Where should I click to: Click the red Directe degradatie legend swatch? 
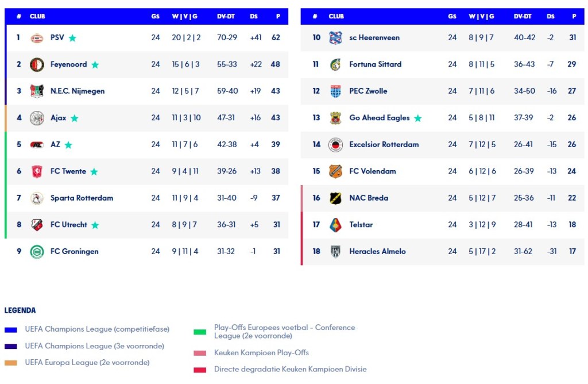[x=200, y=370]
